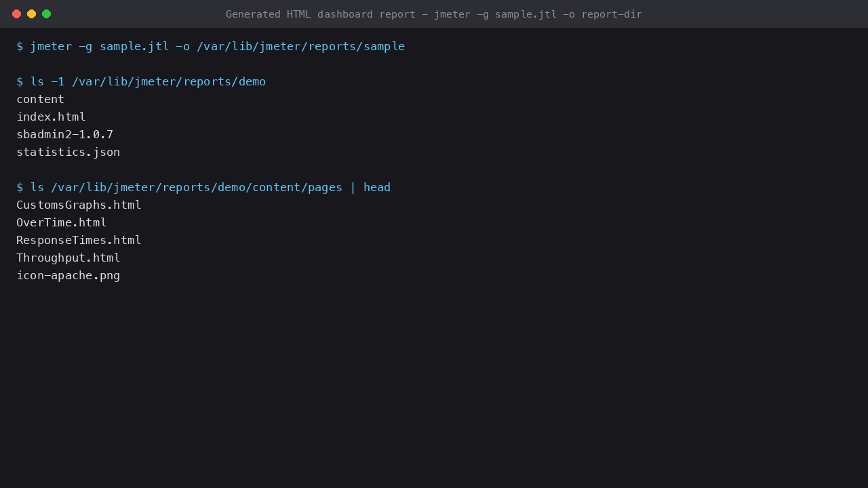Click the 'OverTime.html' file name
Viewport: 868px width, 488px height.
pyautogui.click(x=62, y=222)
